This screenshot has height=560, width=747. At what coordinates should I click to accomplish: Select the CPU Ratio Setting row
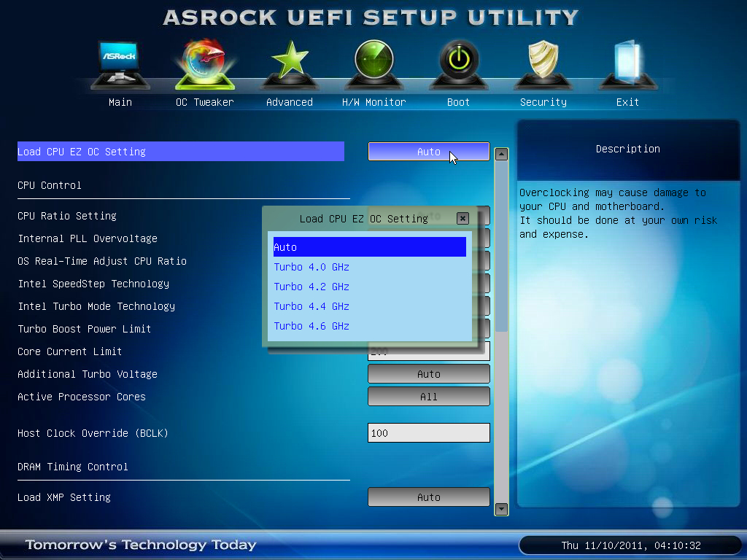pyautogui.click(x=67, y=216)
